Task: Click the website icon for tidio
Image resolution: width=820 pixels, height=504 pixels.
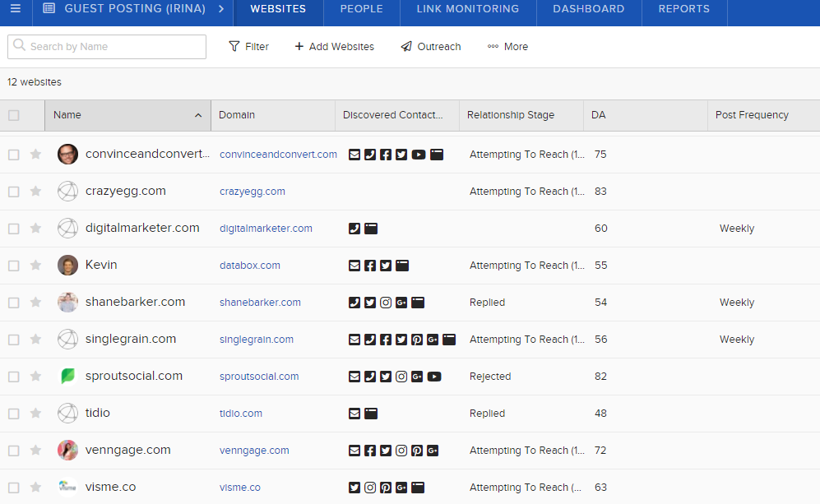Action: tap(371, 414)
